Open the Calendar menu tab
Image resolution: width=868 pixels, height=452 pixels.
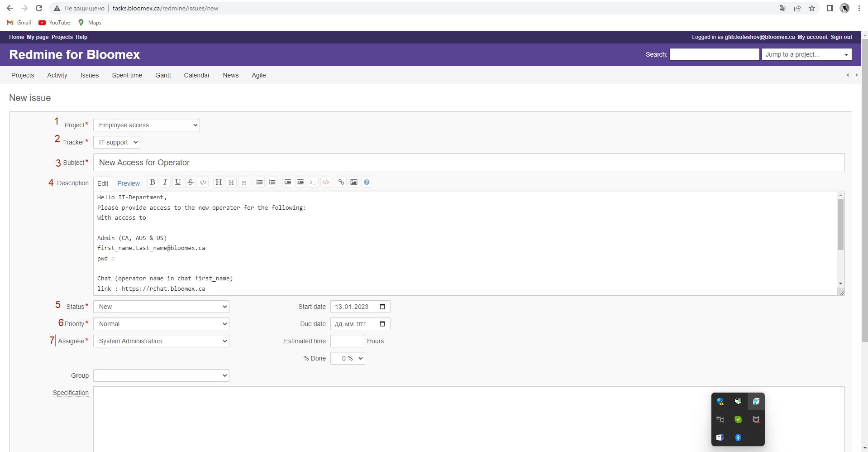(x=197, y=75)
